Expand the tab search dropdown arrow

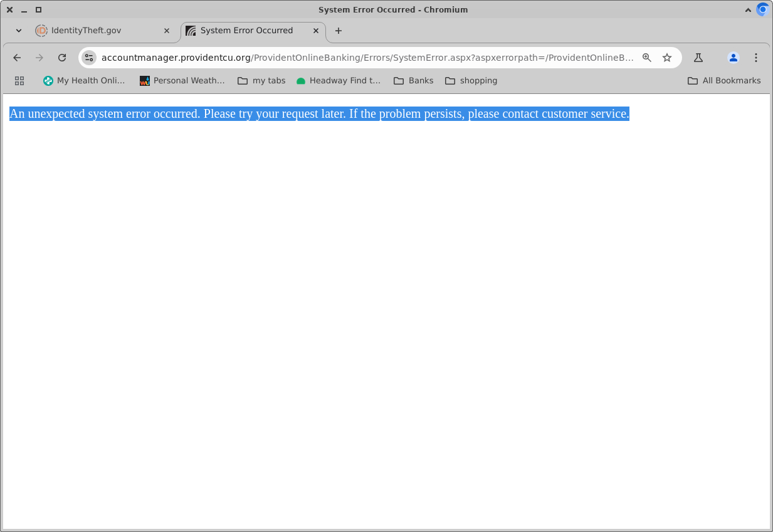(19, 31)
